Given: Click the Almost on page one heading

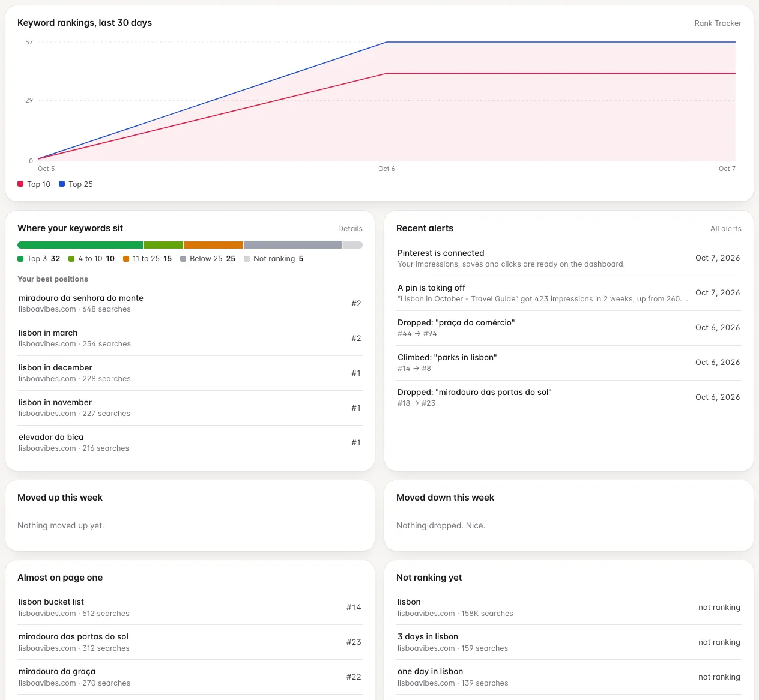Looking at the screenshot, I should point(60,578).
